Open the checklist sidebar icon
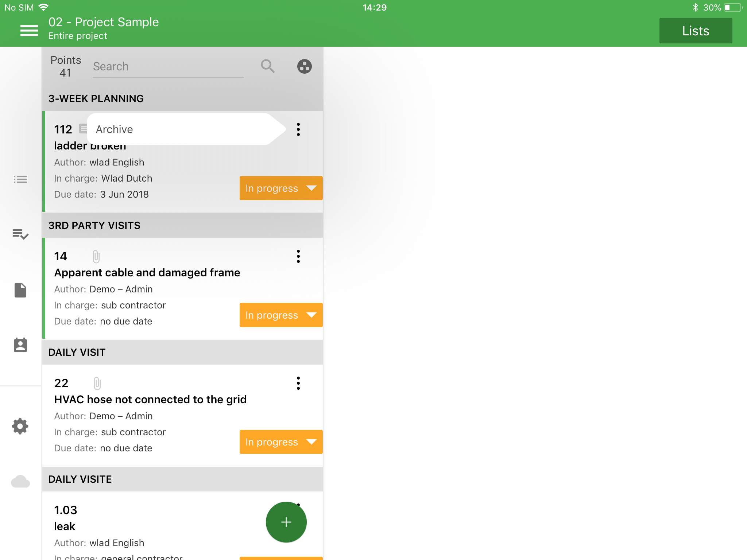This screenshot has height=560, width=747. [x=20, y=234]
